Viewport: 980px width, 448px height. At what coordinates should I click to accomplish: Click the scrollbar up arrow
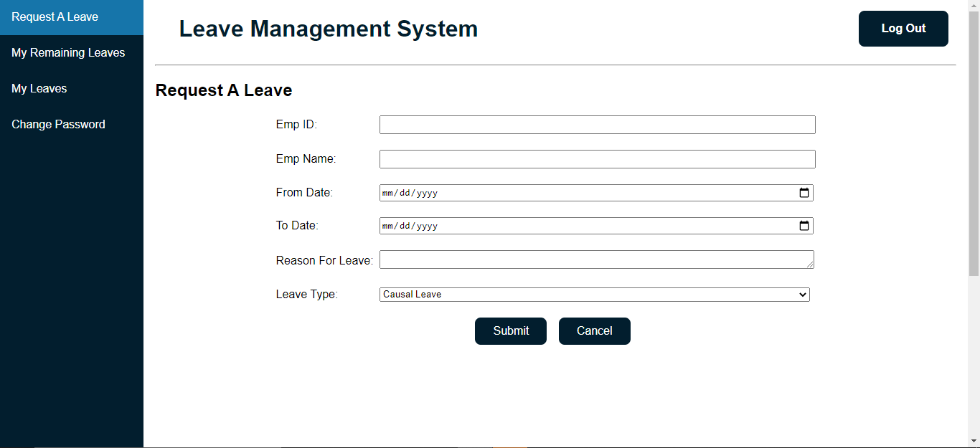[974, 6]
